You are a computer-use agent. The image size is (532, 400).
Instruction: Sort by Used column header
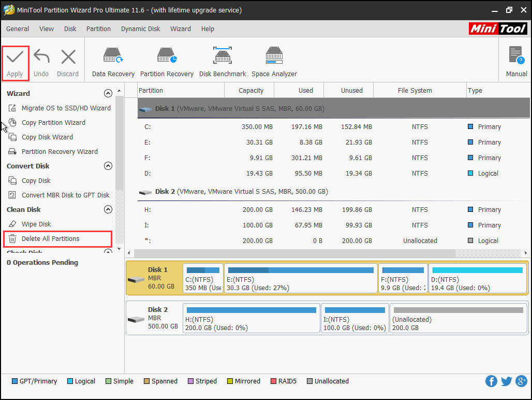pyautogui.click(x=299, y=90)
